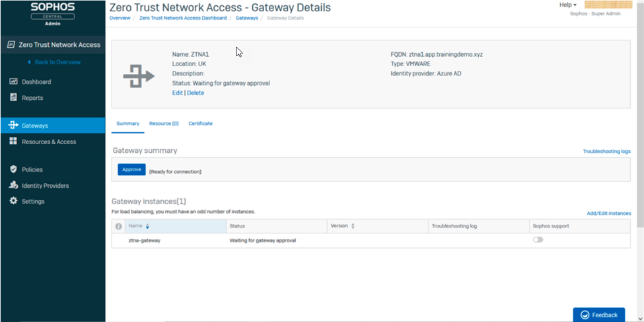Click the Name: ZTNA1 text
Image resolution: width=644 pixels, height=322 pixels.
click(191, 54)
